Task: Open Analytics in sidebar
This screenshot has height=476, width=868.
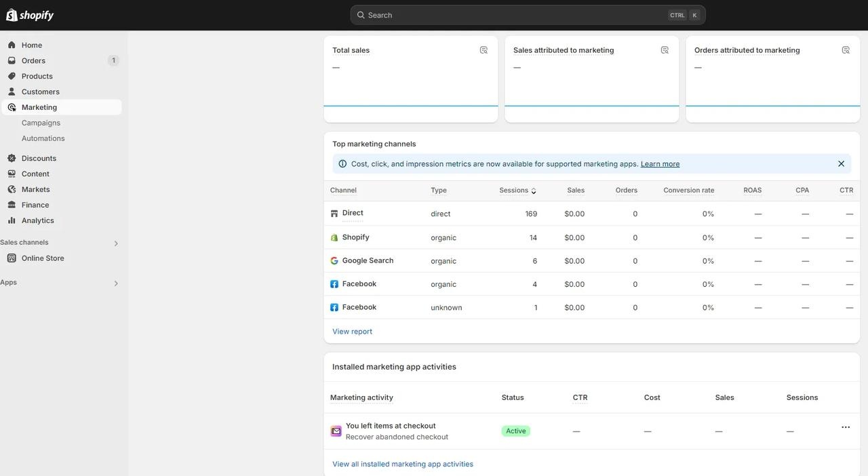Action: (61, 220)
